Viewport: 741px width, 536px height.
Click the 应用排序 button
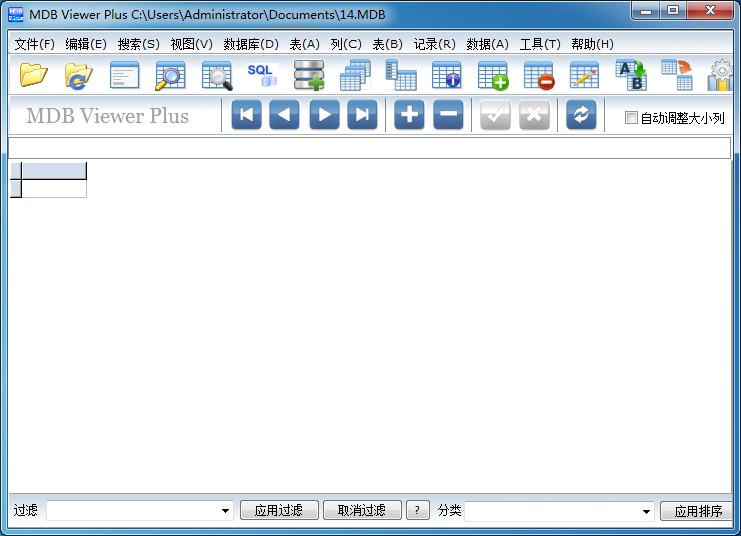coord(697,511)
